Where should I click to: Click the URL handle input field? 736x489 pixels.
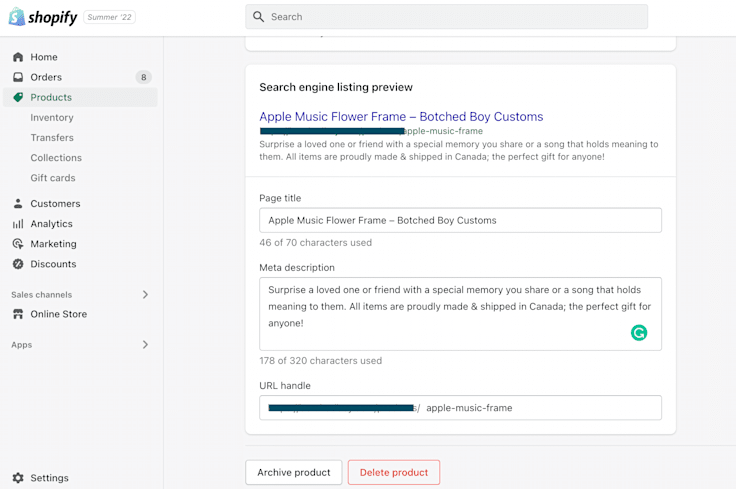click(x=460, y=408)
